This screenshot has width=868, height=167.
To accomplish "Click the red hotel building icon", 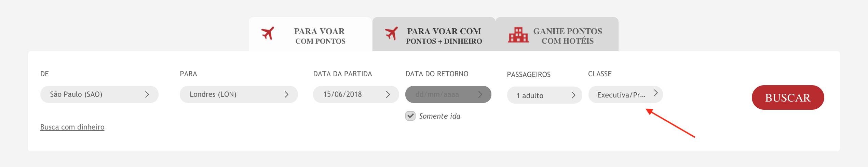I will coord(518,34).
